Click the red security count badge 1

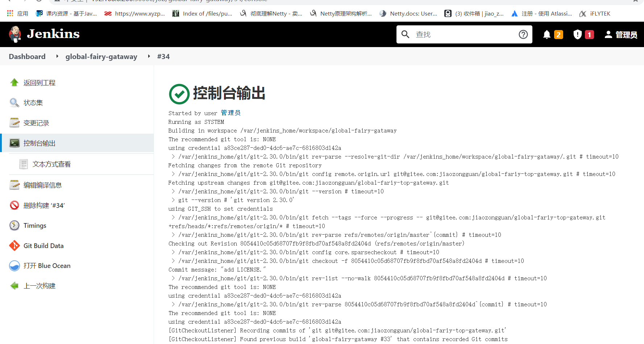tap(589, 35)
